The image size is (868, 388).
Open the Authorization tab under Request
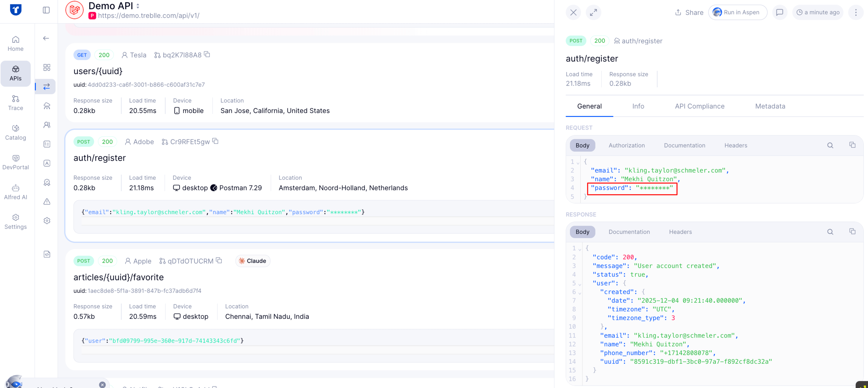point(626,145)
